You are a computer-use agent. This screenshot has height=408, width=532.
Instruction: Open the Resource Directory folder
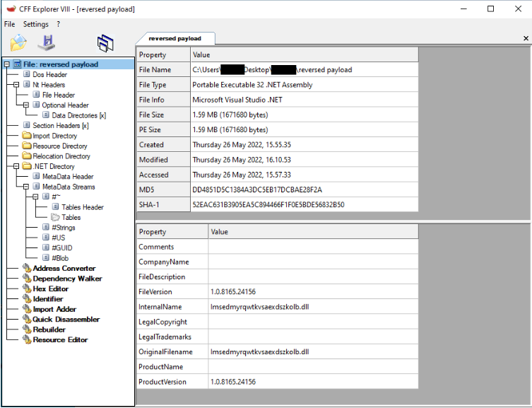60,146
